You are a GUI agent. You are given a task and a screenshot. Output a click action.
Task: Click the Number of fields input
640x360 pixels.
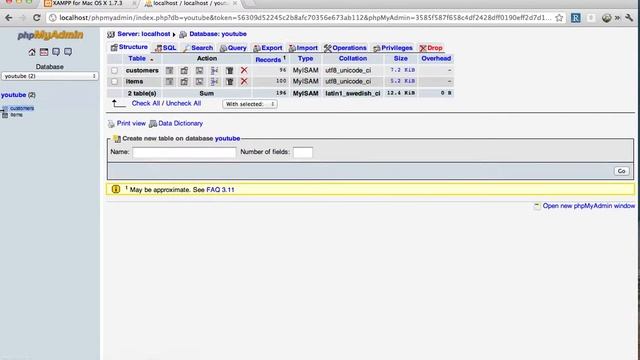(x=303, y=152)
